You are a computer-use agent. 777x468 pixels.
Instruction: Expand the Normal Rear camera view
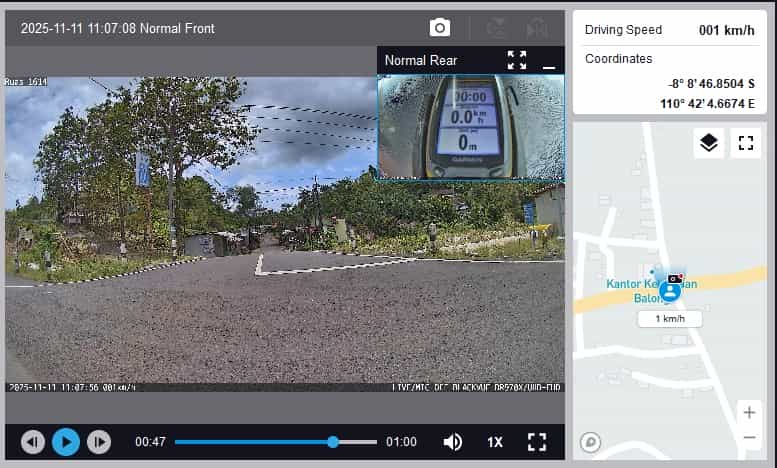[516, 60]
